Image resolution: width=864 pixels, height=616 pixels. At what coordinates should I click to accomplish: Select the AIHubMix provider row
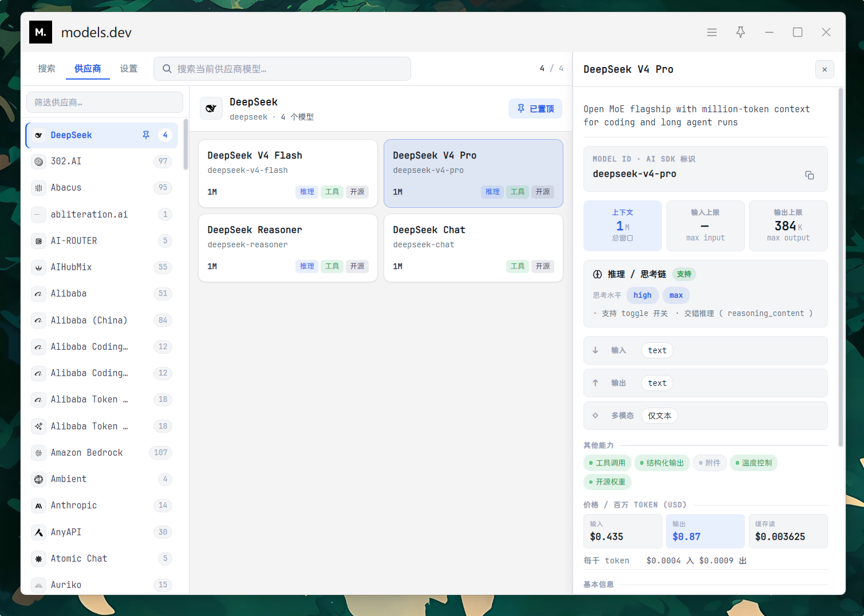pyautogui.click(x=102, y=267)
